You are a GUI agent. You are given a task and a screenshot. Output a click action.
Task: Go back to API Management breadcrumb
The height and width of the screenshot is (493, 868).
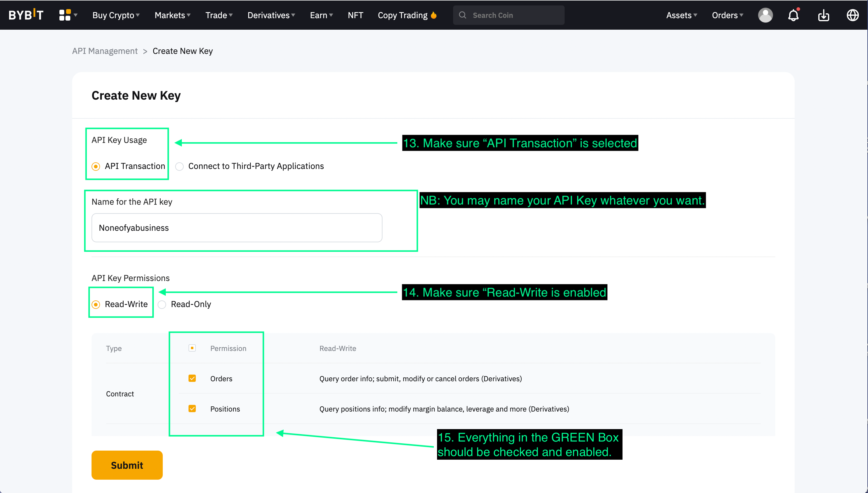[x=105, y=51]
